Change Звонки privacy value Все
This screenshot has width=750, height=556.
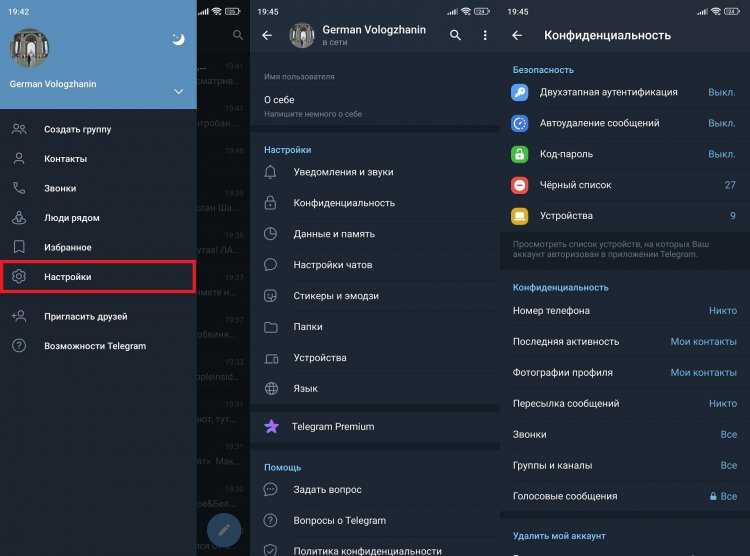click(625, 434)
